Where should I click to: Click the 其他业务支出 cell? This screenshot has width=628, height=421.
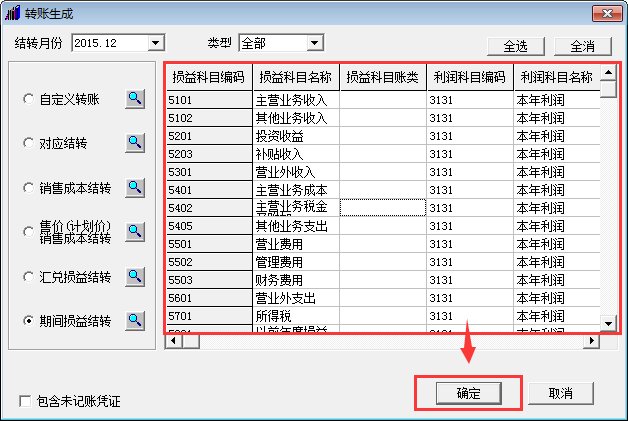tap(296, 226)
